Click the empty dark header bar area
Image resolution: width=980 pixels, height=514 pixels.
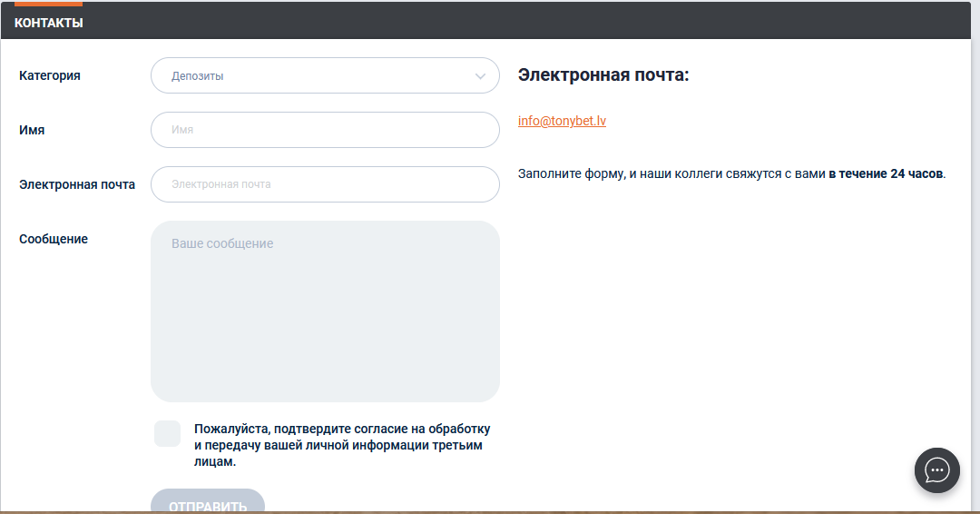coord(544,23)
